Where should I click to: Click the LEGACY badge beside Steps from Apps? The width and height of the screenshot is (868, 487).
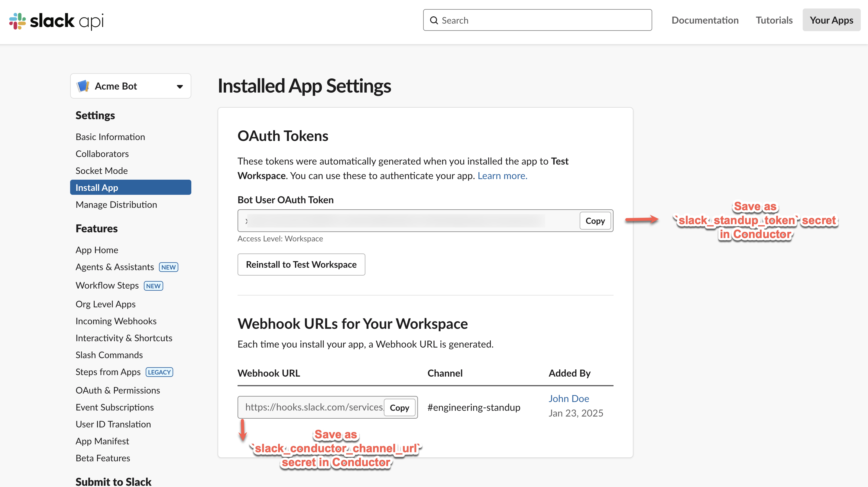coord(159,372)
